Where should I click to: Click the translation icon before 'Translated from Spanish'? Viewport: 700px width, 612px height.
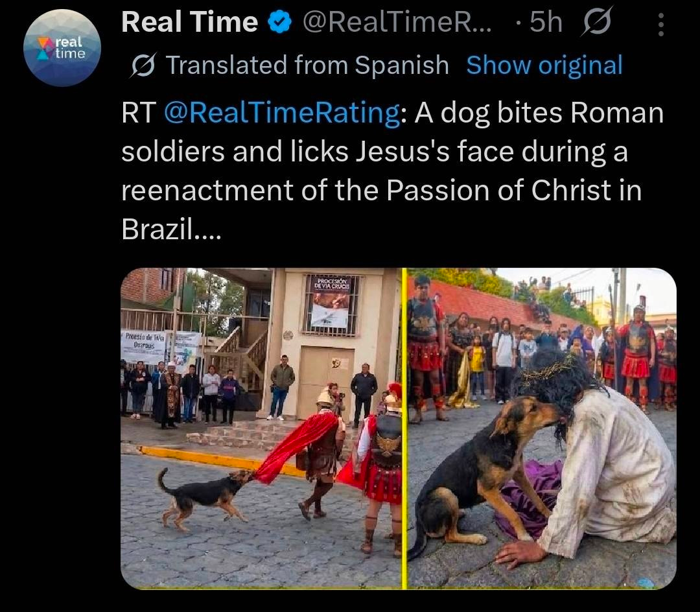point(142,65)
